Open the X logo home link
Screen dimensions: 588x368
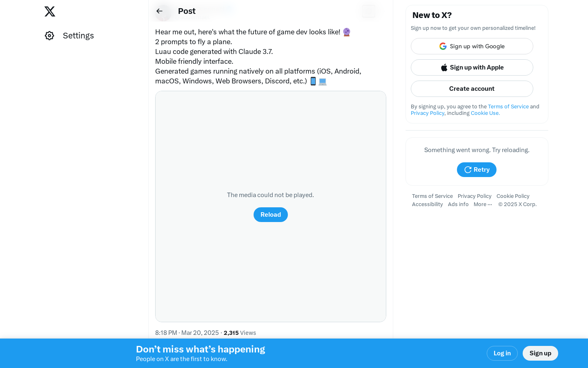click(50, 11)
